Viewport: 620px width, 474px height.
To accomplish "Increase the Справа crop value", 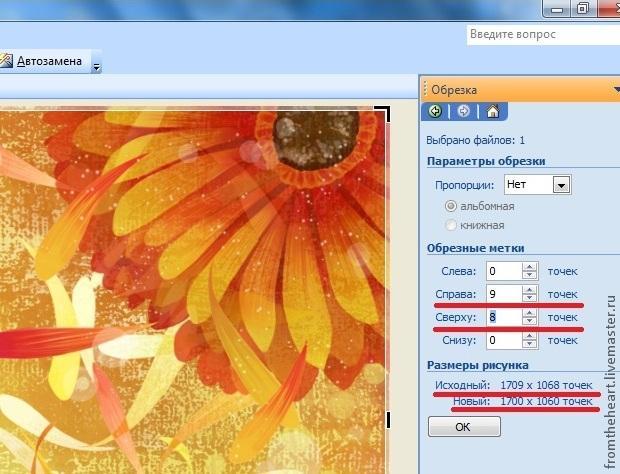I will (529, 290).
